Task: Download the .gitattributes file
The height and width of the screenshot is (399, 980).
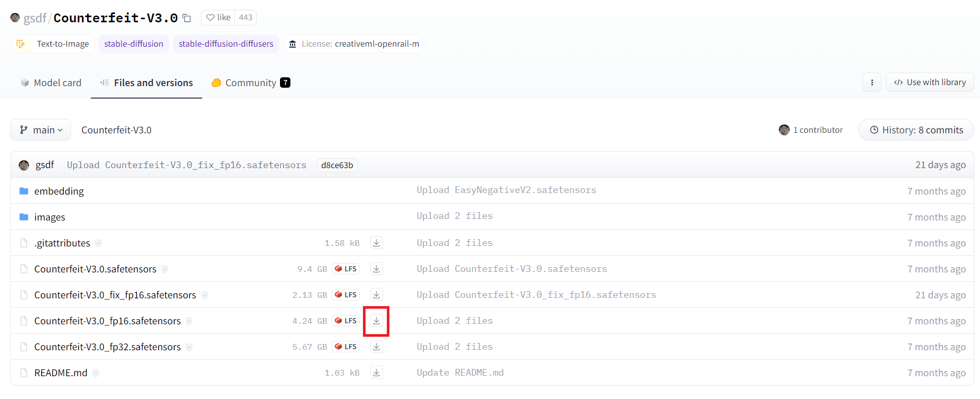Action: 376,243
